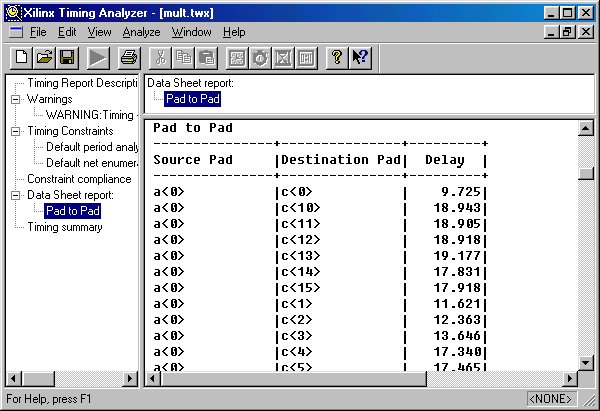The height and width of the screenshot is (411, 600).
Task: Save the report using the floppy icon
Action: 67,58
